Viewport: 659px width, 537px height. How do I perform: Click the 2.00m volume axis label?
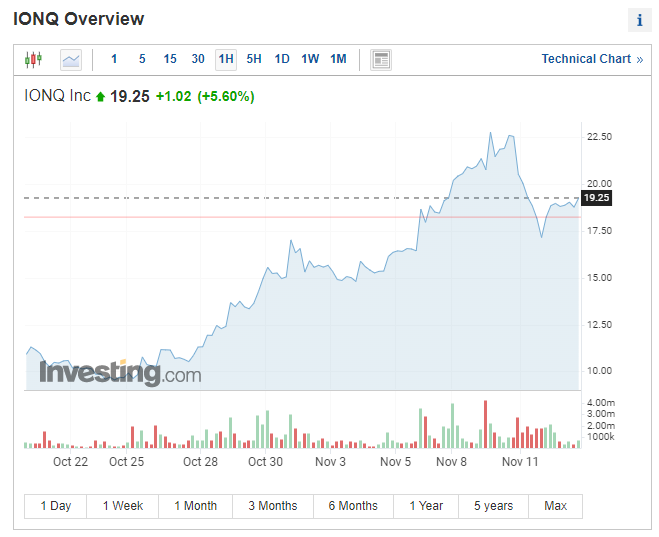[x=601, y=426]
